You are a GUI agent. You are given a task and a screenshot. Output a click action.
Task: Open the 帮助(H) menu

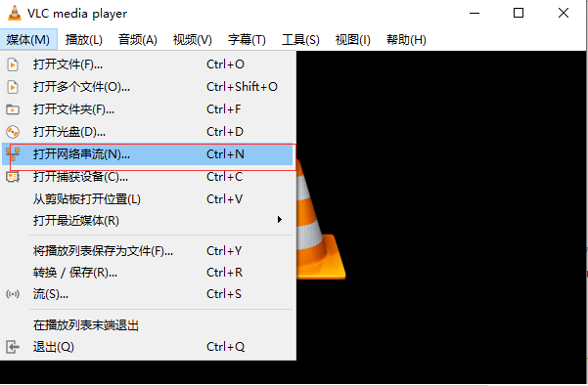pos(406,40)
